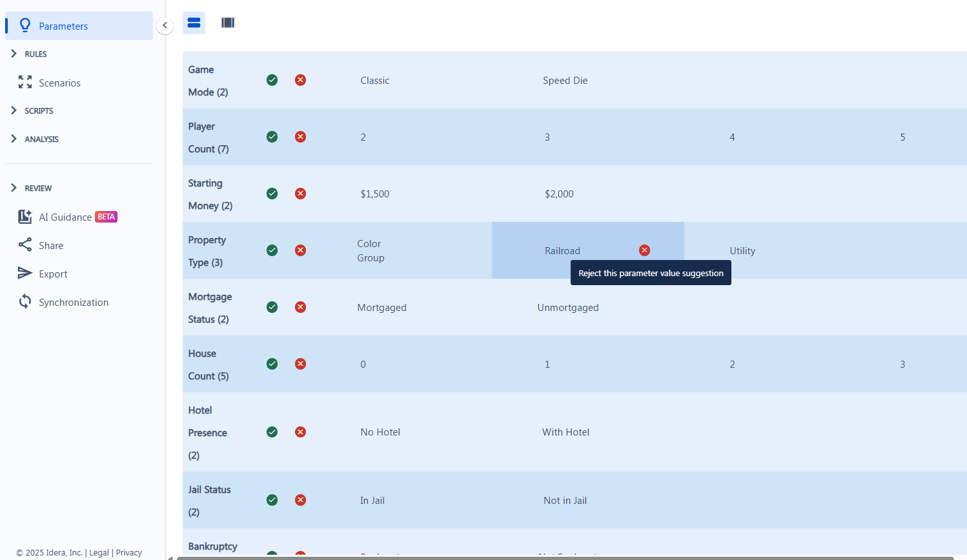Click the horizontal scrollbar at the bottom

(560, 557)
